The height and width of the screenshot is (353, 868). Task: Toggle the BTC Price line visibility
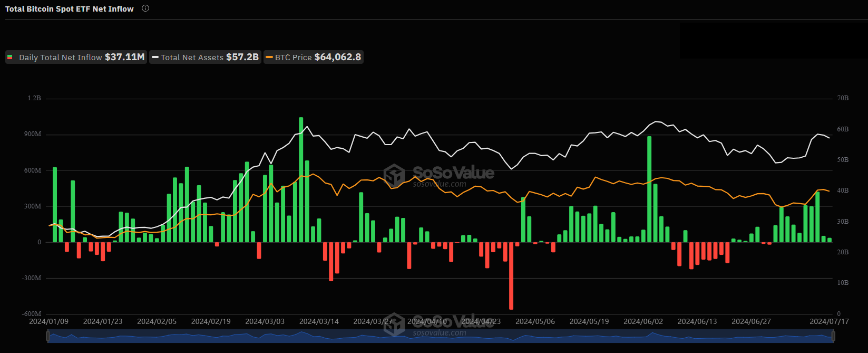coord(313,57)
